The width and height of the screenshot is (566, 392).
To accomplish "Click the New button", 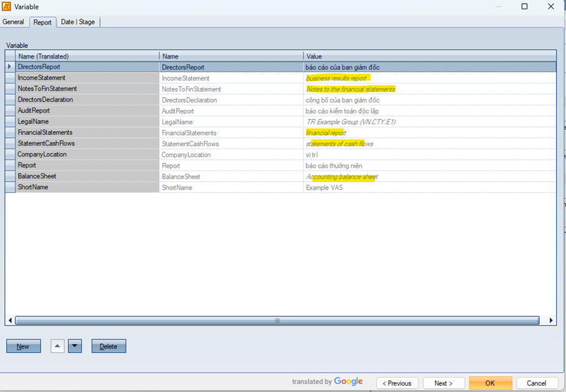I will [x=24, y=346].
